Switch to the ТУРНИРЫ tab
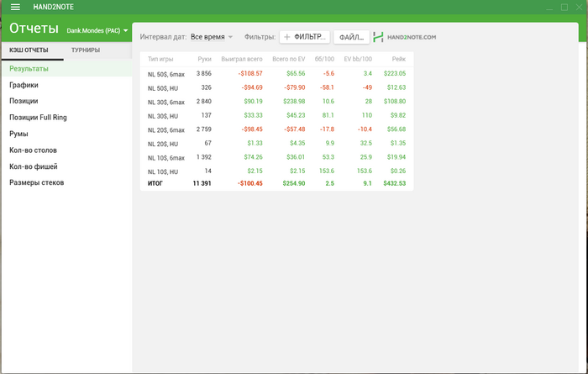Viewport: 588px width, 374px height. tap(86, 50)
